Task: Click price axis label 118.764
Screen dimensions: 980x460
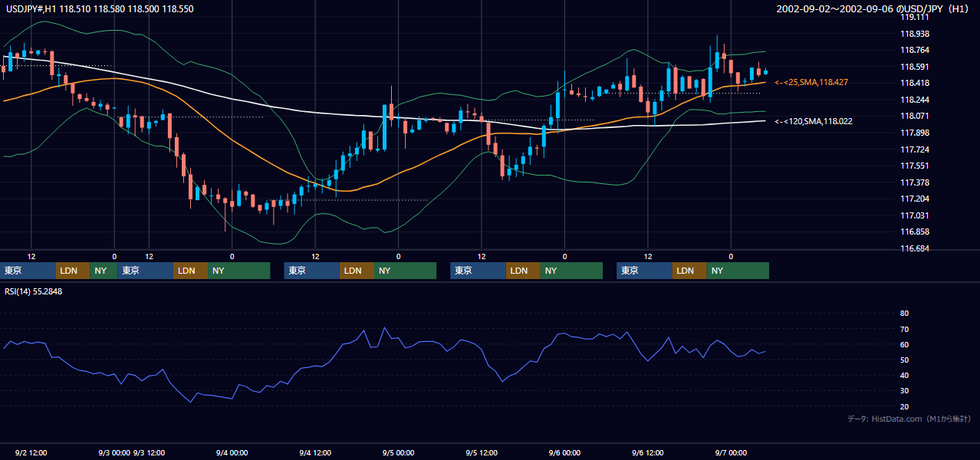Action: tap(914, 51)
